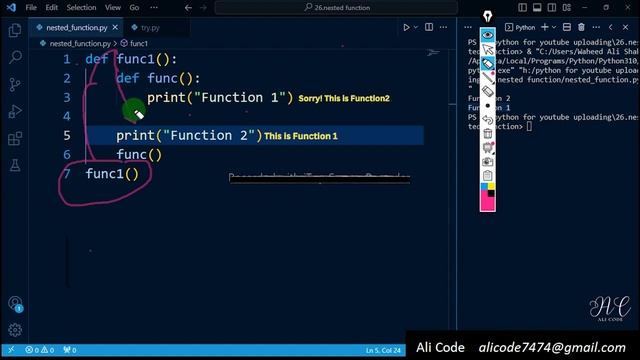
Task: Pick the blue color swatch
Action: (484, 187)
